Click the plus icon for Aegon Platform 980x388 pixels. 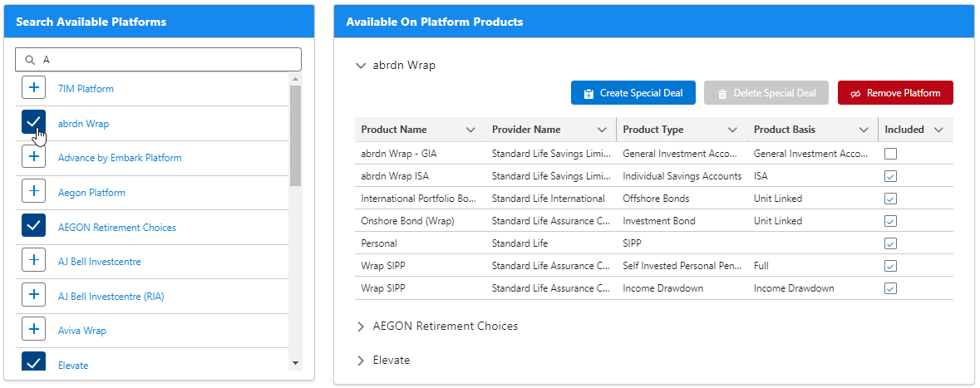(33, 192)
